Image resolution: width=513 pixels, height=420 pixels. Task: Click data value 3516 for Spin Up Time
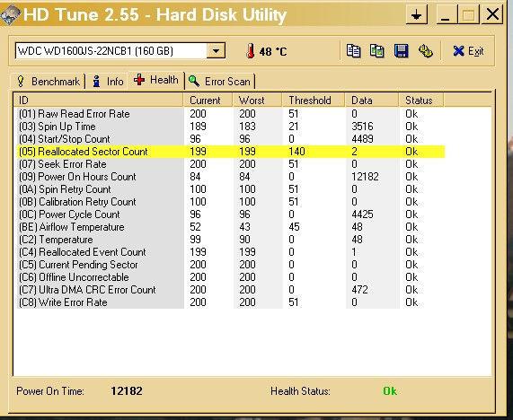pos(362,127)
